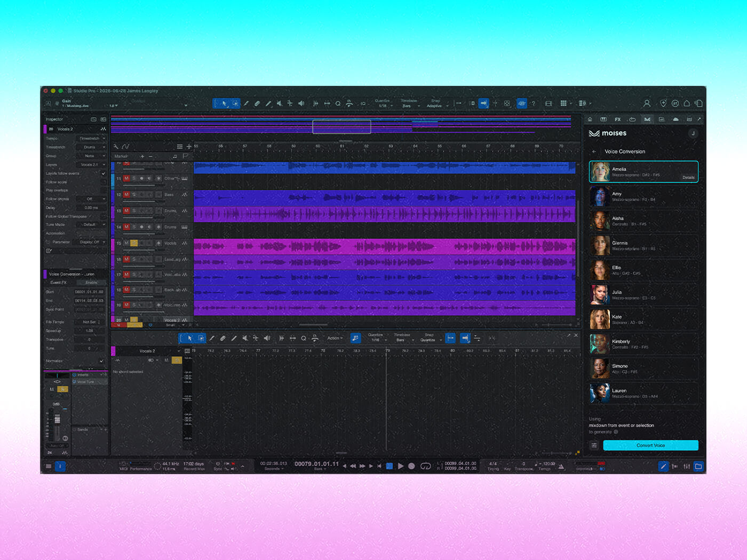Open the Browse view at bottom right

pos(698,466)
